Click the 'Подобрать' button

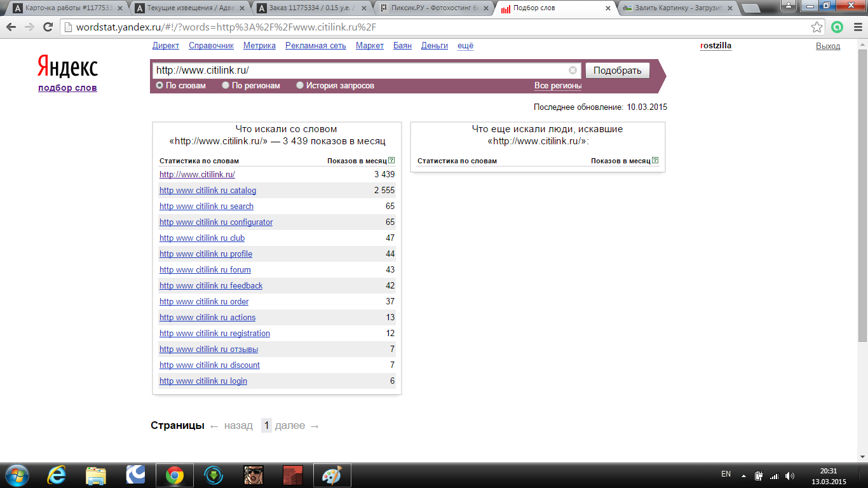pyautogui.click(x=617, y=71)
